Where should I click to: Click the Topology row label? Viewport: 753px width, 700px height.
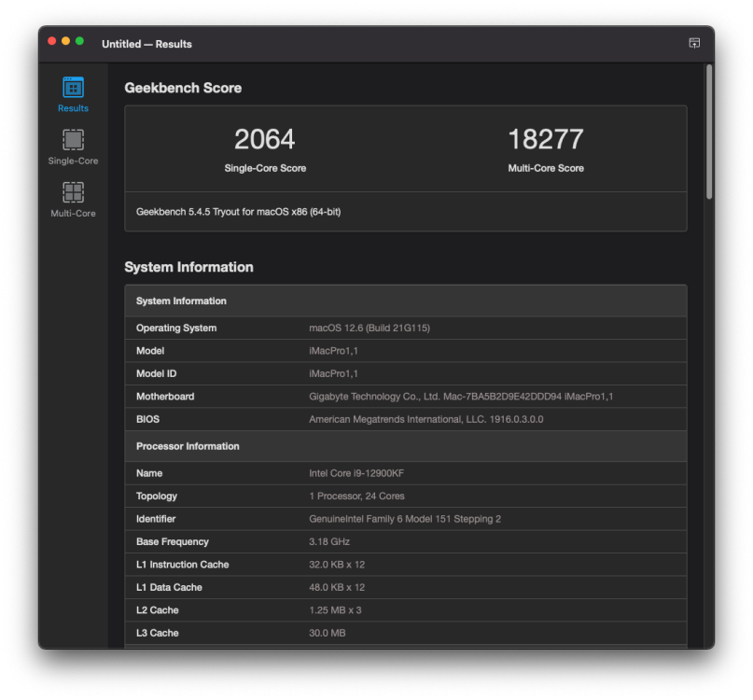[x=157, y=497]
